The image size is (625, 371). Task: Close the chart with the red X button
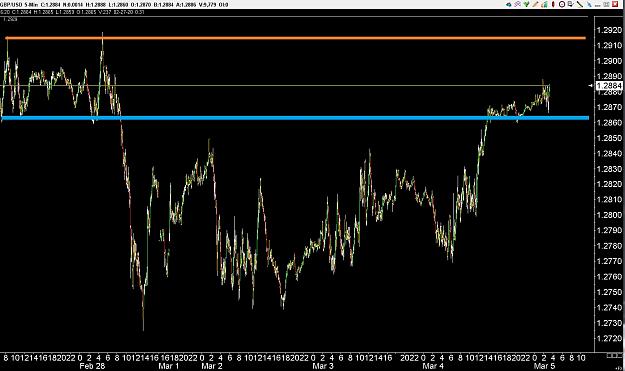click(615, 4)
